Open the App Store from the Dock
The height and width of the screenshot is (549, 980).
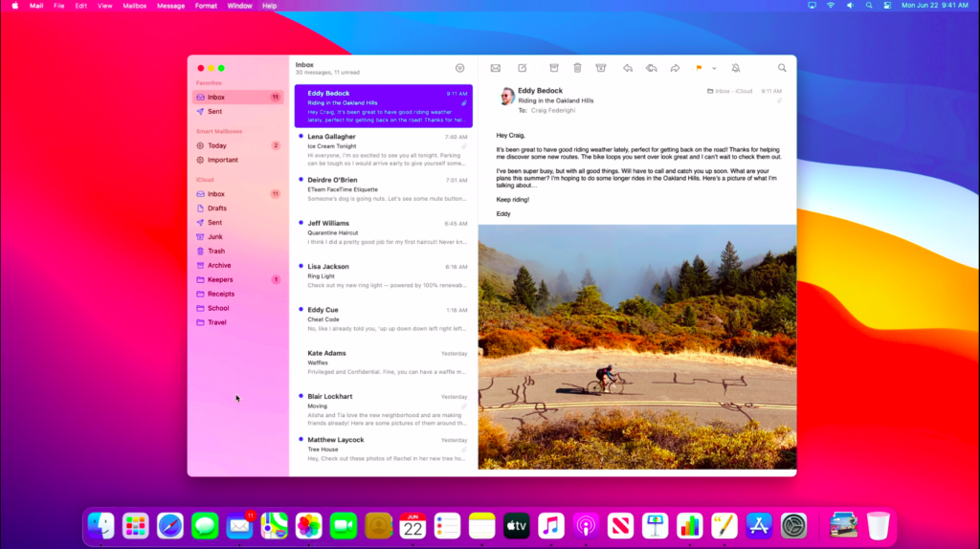pos(759,526)
